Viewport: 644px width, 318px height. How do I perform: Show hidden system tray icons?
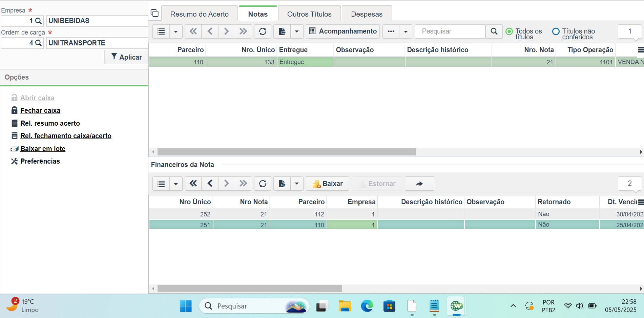513,306
